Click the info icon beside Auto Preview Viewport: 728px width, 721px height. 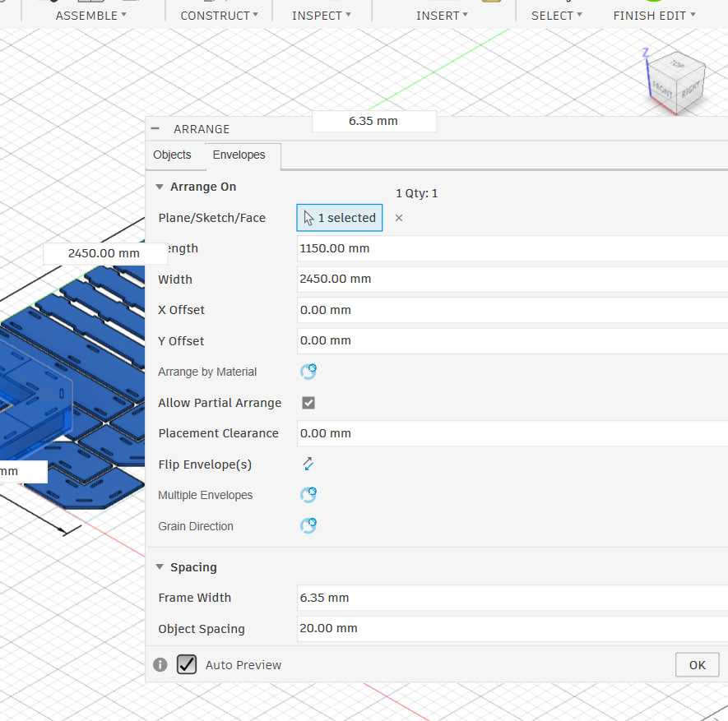(160, 665)
